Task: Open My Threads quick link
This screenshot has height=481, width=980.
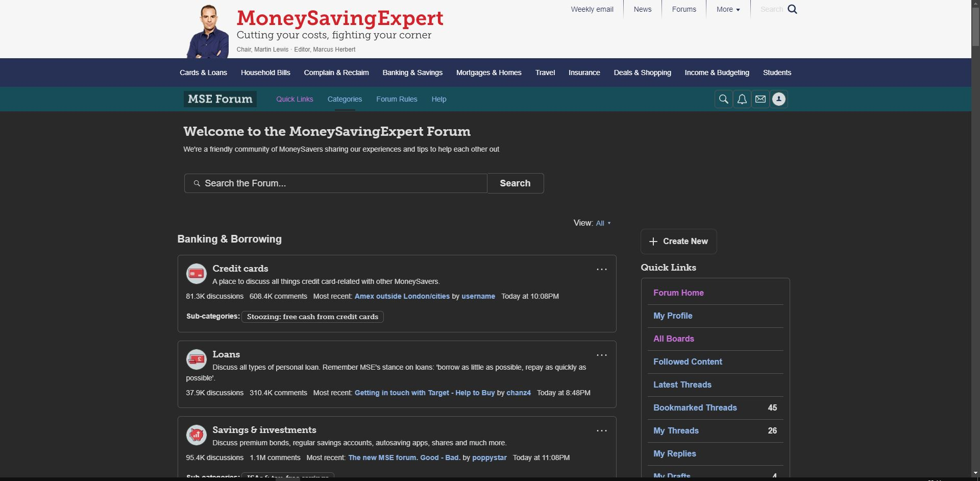Action: 676,430
